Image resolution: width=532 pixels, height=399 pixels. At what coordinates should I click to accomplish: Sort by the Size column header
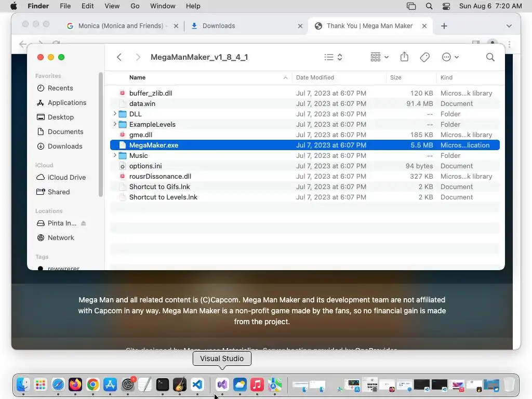click(x=395, y=77)
